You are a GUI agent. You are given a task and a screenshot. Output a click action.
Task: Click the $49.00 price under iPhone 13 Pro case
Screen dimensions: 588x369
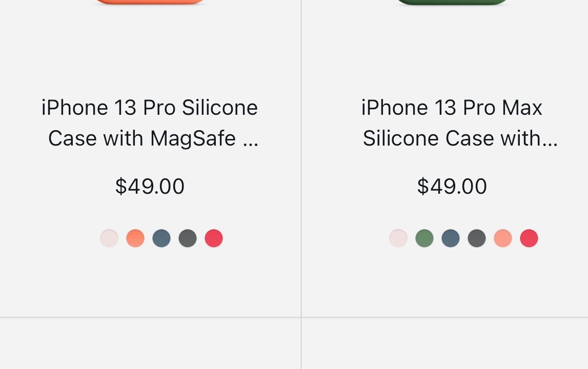coord(150,187)
